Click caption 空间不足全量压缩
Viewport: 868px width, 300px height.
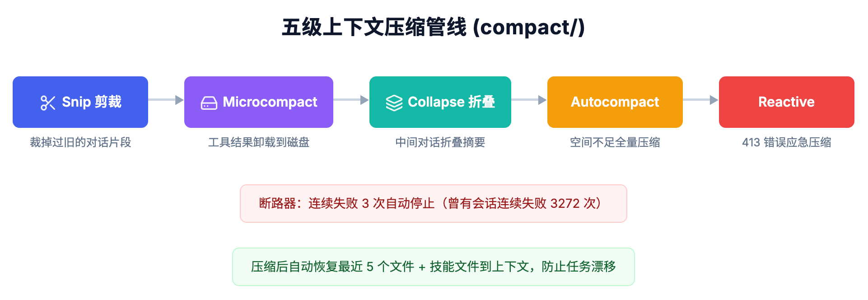coord(615,142)
